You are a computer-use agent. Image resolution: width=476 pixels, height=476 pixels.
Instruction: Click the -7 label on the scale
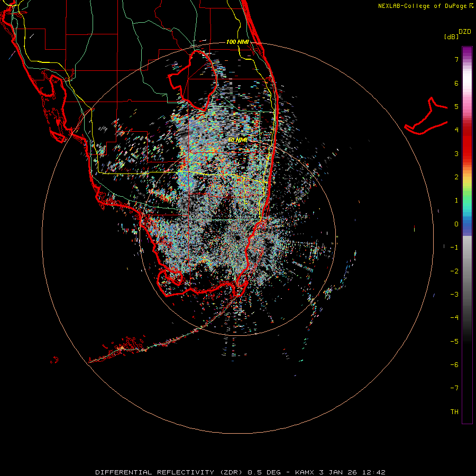pyautogui.click(x=454, y=388)
